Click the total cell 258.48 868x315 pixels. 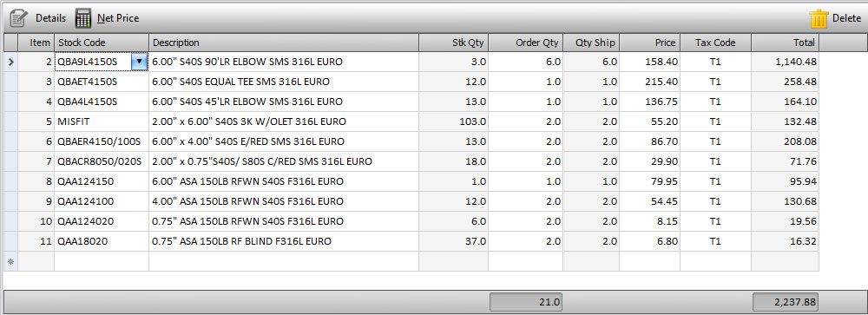pyautogui.click(x=785, y=82)
